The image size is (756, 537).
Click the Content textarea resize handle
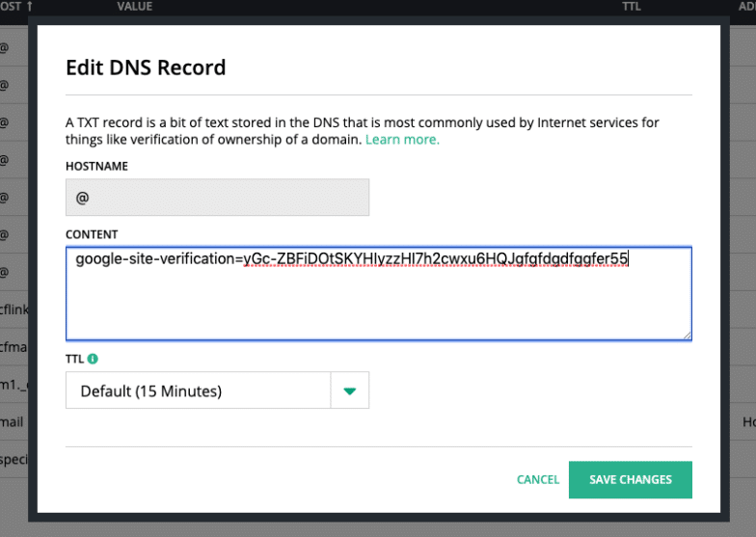(x=687, y=335)
